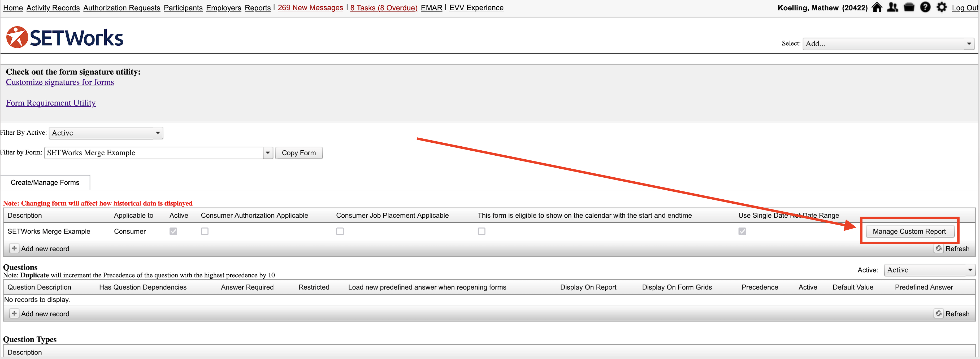Click the refresh icon in forms grid
The image size is (980, 359).
coord(939,248)
